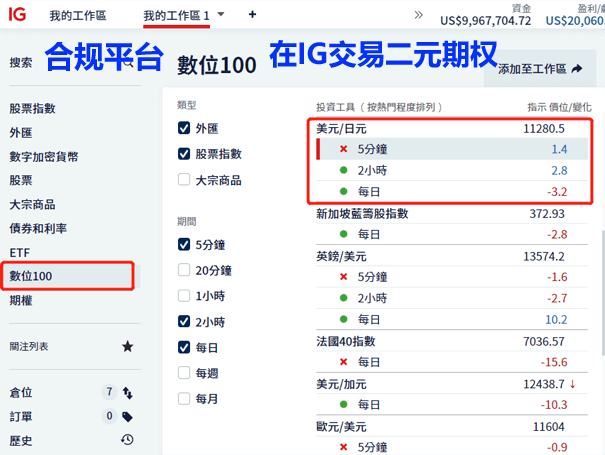Click the share arrow beside 添加至工作區
605x455 pixels.
pyautogui.click(x=577, y=69)
